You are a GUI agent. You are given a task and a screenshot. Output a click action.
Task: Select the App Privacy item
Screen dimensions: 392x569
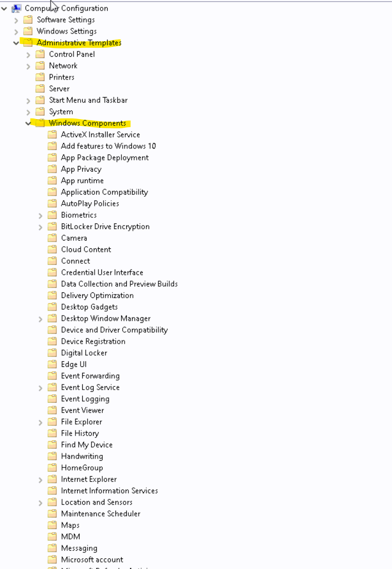pos(81,169)
